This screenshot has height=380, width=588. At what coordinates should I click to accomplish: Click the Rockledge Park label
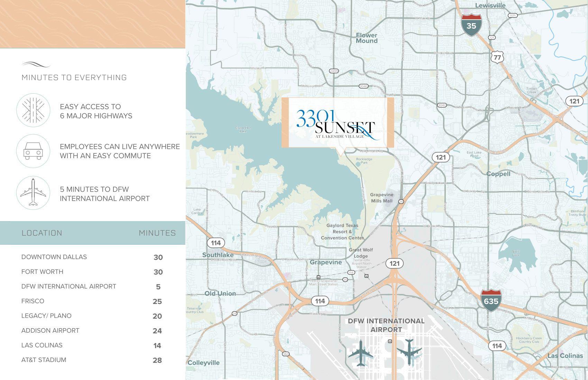[364, 161]
